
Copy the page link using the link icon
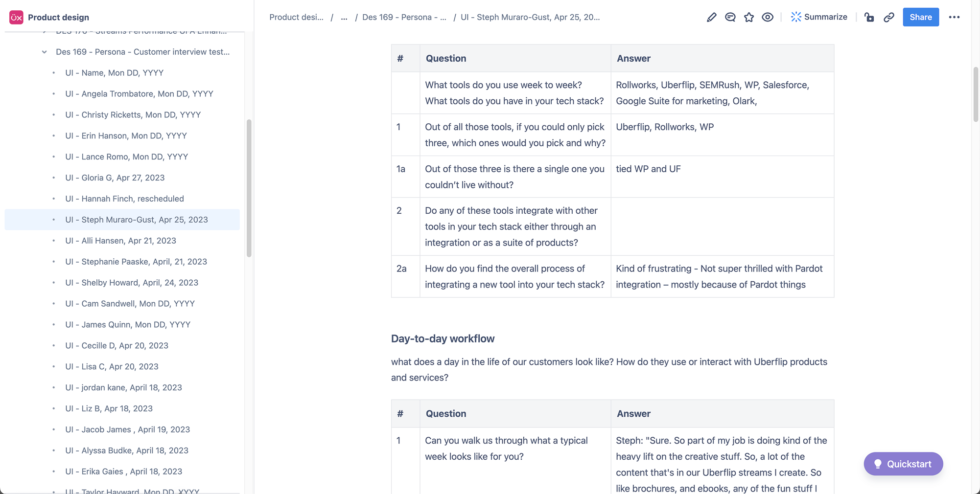[x=889, y=17]
